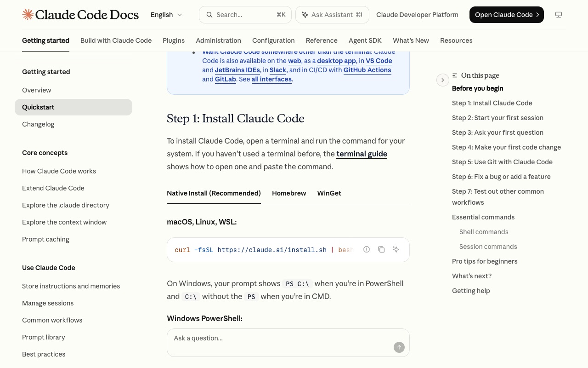Navigate to How Claude Code works
588x368 pixels.
[73, 171]
